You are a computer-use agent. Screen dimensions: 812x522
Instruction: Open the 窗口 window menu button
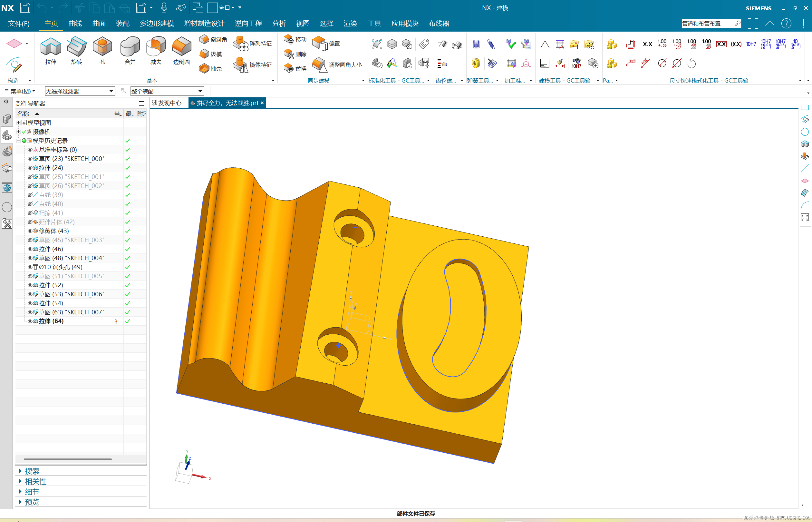221,7
